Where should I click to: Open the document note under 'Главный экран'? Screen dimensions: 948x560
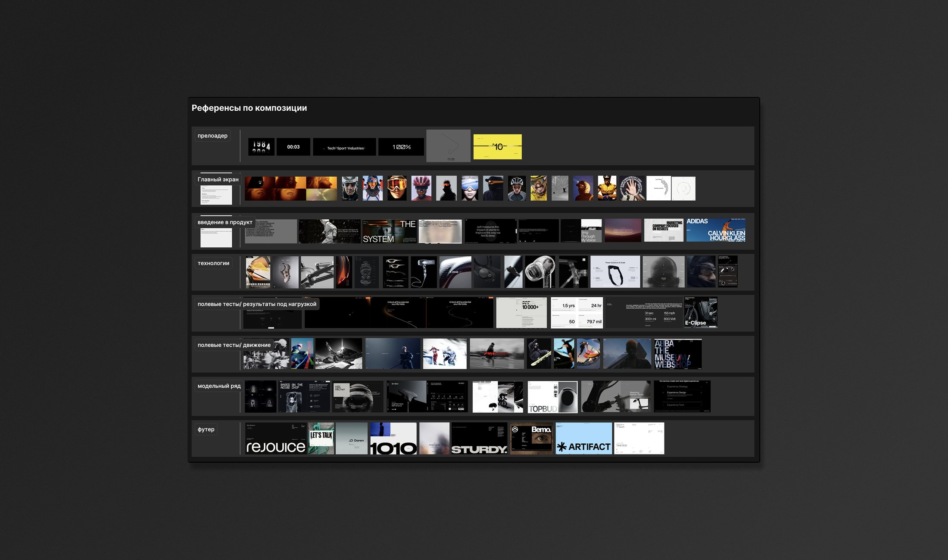click(x=216, y=195)
